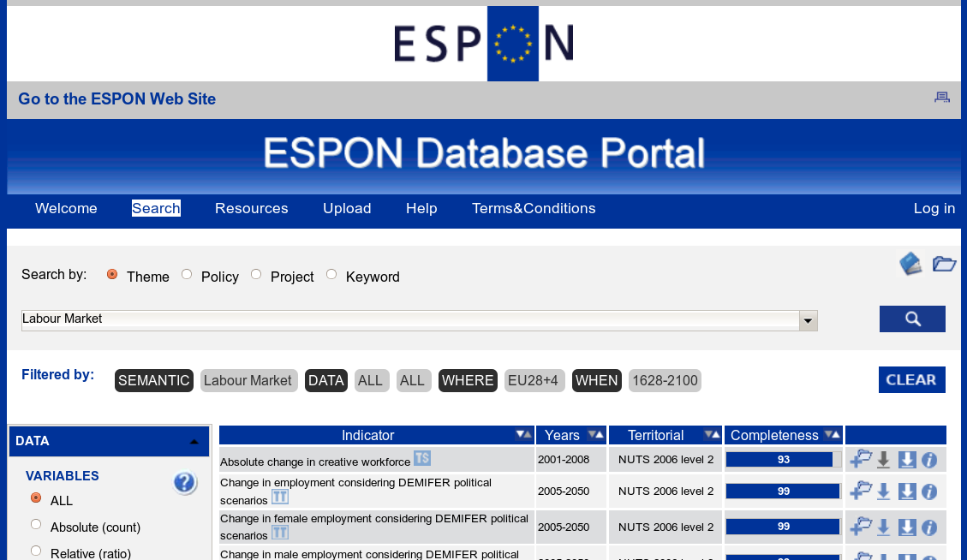The width and height of the screenshot is (967, 560).
Task: Open the Upload menu item
Action: click(347, 208)
